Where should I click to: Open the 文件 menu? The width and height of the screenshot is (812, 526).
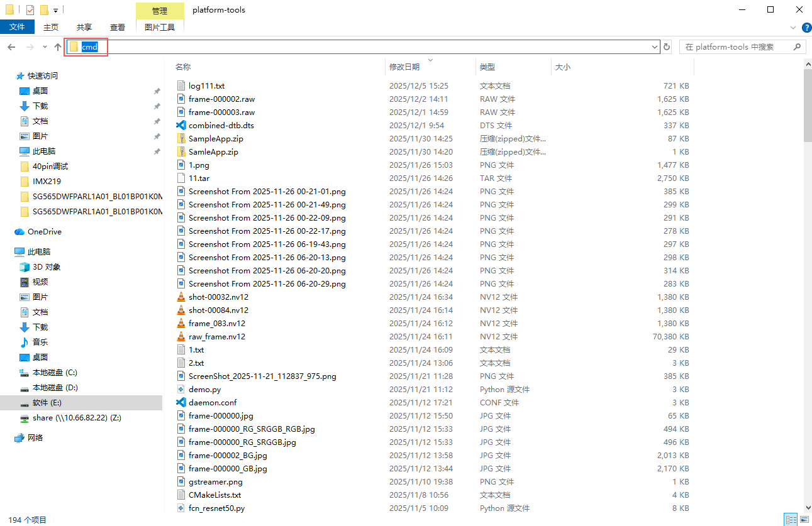[17, 27]
